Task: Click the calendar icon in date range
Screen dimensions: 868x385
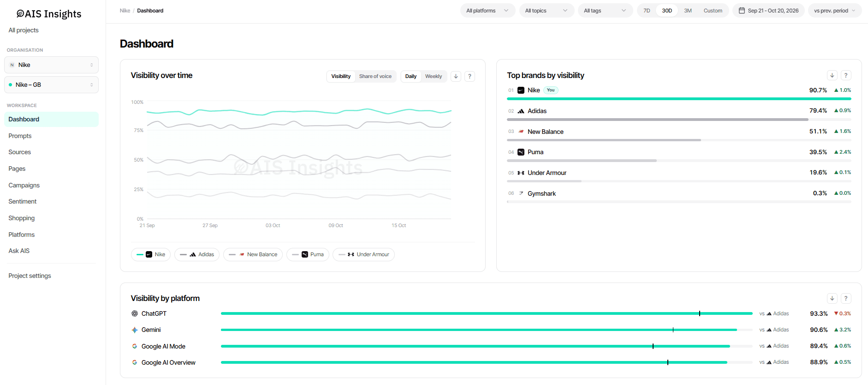Action: (742, 11)
